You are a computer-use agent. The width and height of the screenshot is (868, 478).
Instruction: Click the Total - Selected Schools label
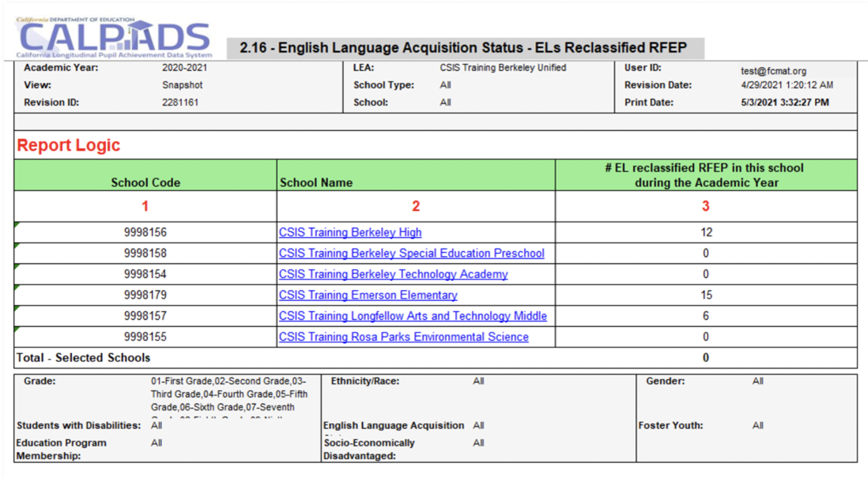(x=83, y=358)
